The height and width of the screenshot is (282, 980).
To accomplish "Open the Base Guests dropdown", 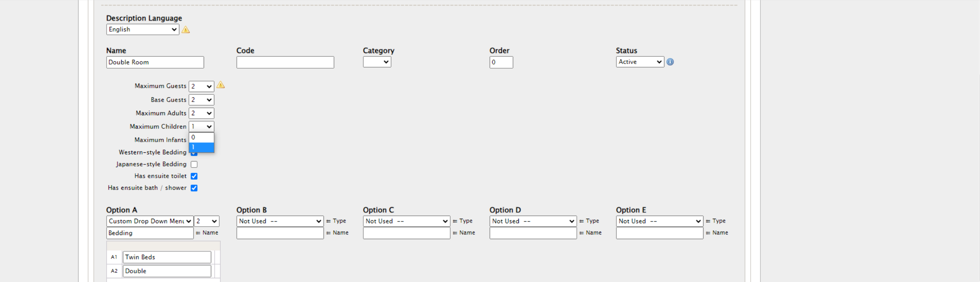I will coord(201,100).
